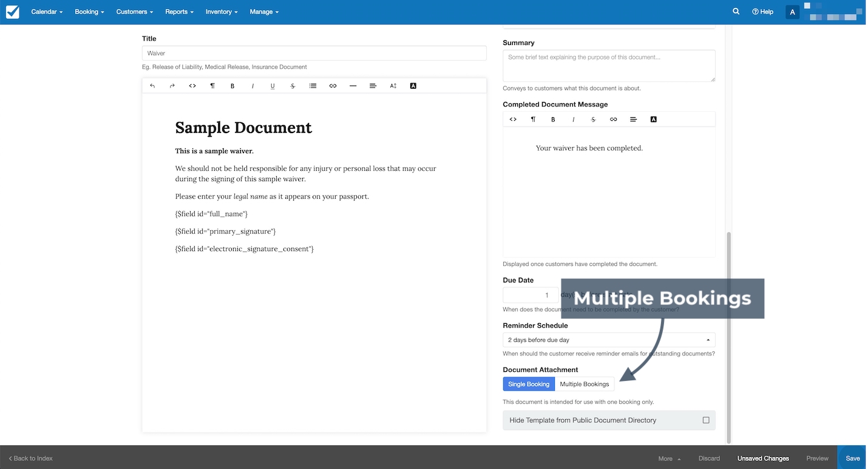Apply strikethrough in the document editor
This screenshot has height=469, width=868.
pos(293,86)
